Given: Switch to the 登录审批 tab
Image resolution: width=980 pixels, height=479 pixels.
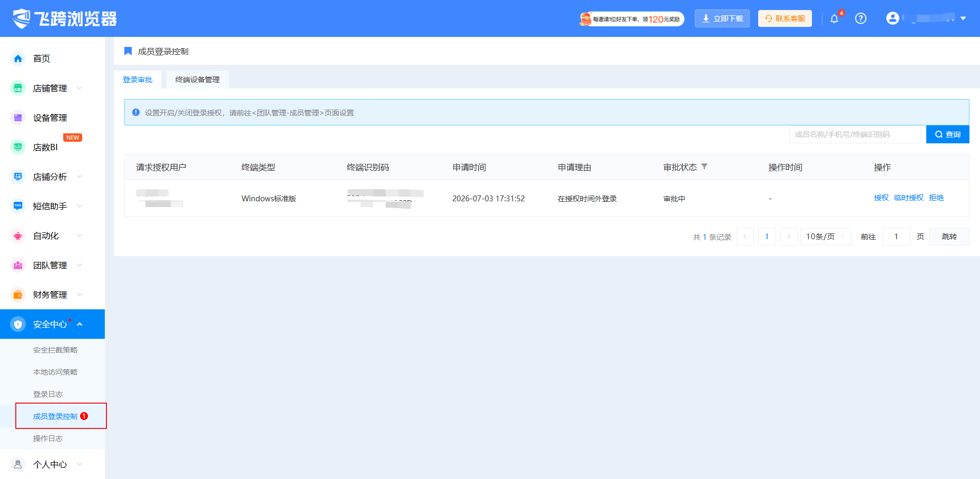Looking at the screenshot, I should coord(138,80).
